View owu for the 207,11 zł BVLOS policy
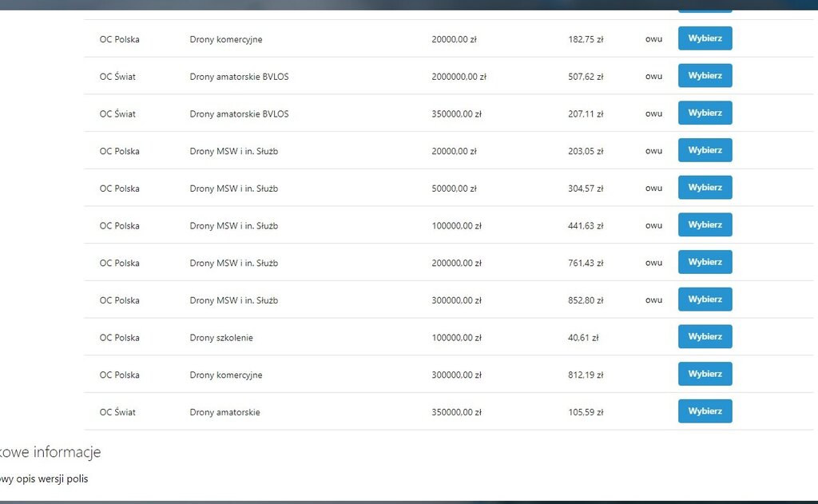 point(653,114)
